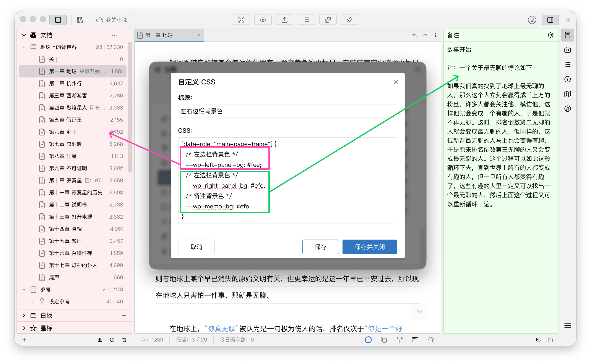Screen dimensions: 591x364
Task: Open the statistics bar chart icon
Action: 100,340
